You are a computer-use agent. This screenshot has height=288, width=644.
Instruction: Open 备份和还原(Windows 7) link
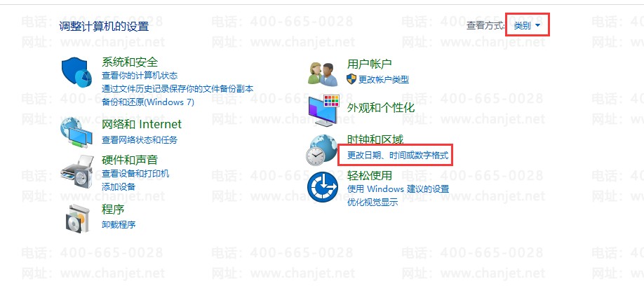click(148, 102)
